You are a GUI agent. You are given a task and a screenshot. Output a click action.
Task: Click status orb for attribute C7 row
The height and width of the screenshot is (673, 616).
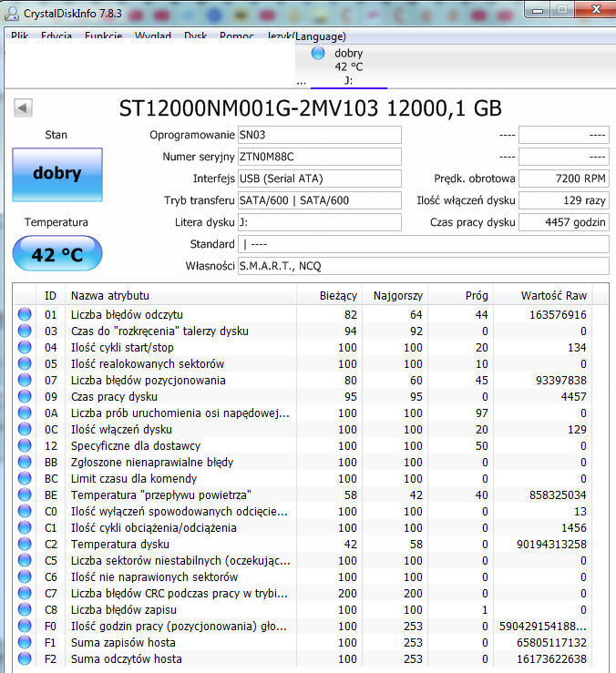click(x=25, y=593)
